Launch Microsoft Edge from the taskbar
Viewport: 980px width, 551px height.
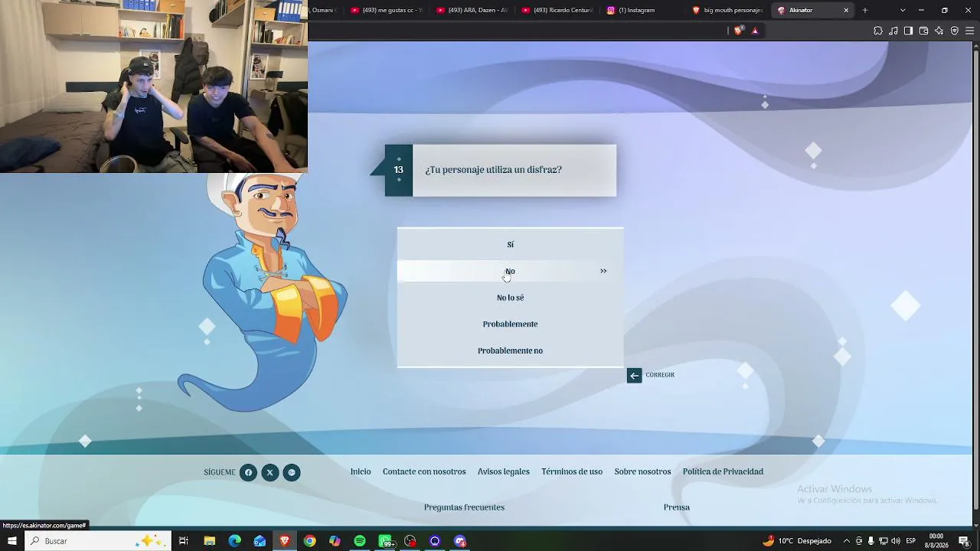(234, 541)
